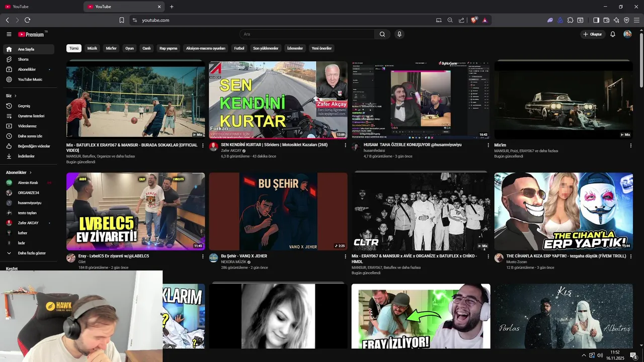Expand Daha fazla göster in subscriptions

point(29,253)
